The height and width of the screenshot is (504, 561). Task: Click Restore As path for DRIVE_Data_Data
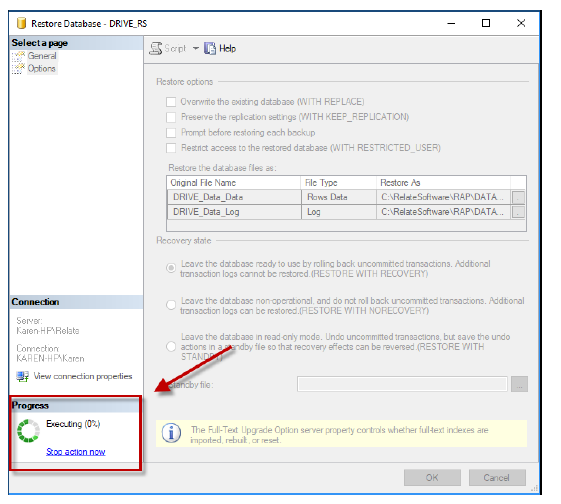click(443, 197)
